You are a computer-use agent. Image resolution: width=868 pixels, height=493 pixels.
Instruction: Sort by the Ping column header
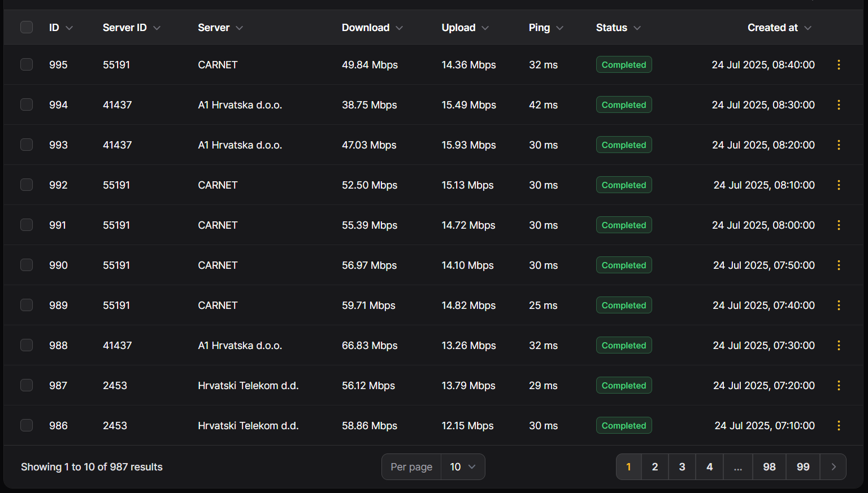(x=546, y=28)
